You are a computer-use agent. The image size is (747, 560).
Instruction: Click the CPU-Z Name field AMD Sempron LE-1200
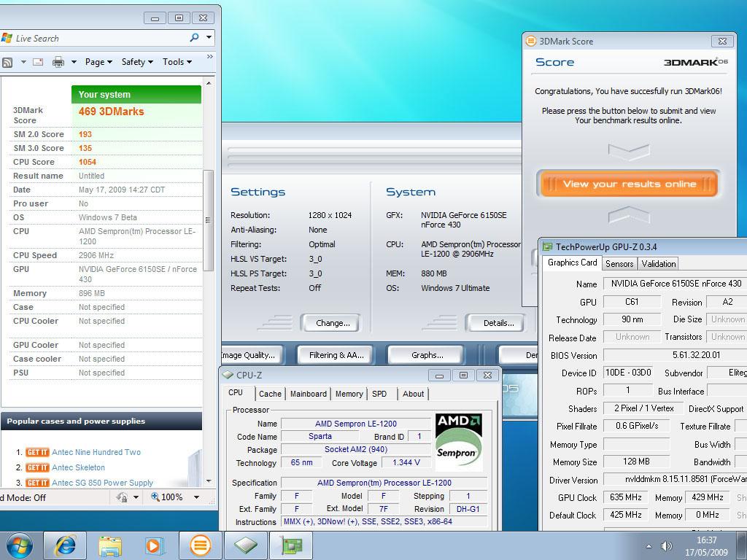[x=356, y=424]
